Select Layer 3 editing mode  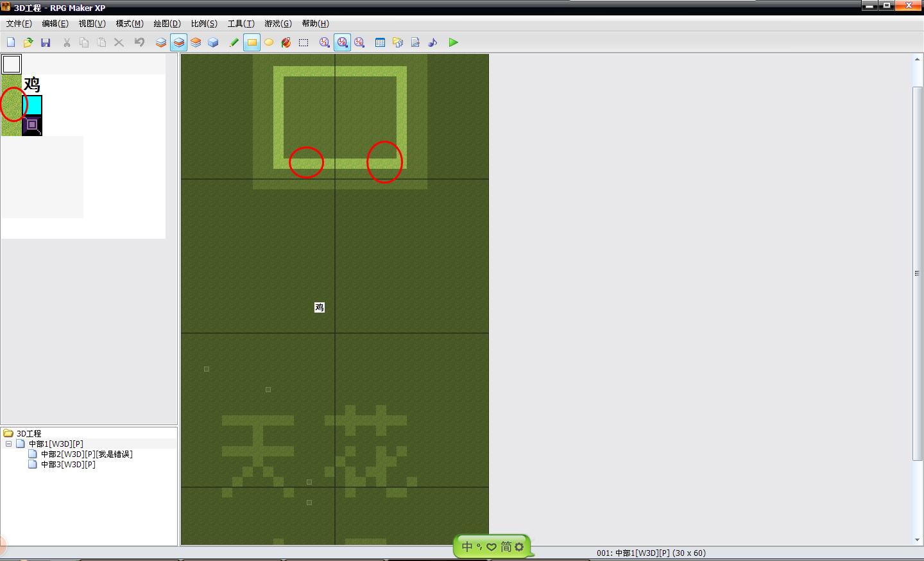point(196,42)
